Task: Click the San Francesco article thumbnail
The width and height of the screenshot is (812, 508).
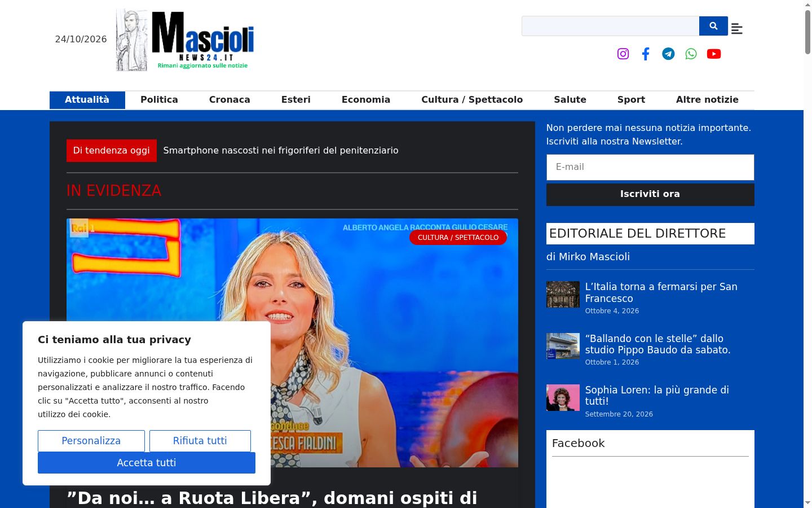Action: tap(563, 295)
